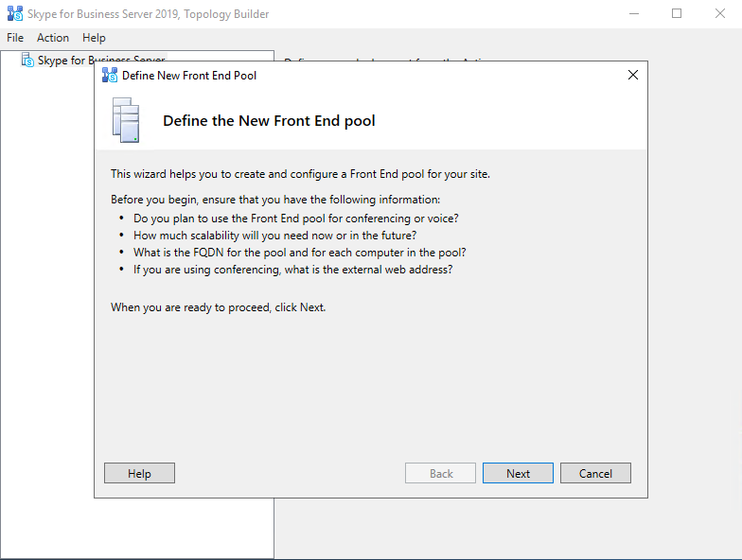Proceed by clicking the Next button
The width and height of the screenshot is (742, 560).
point(518,474)
